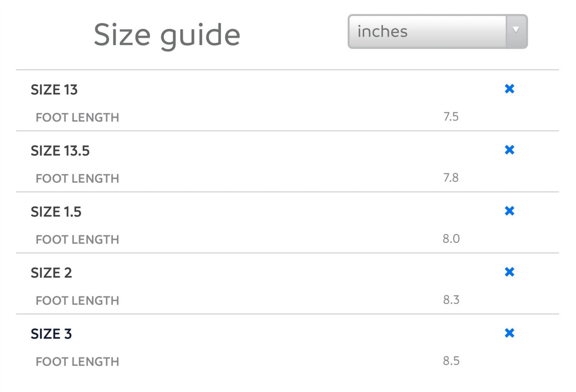Collapse the SIZE 13 row with its blue X
Viewport: 576px width, 392px height.
509,89
